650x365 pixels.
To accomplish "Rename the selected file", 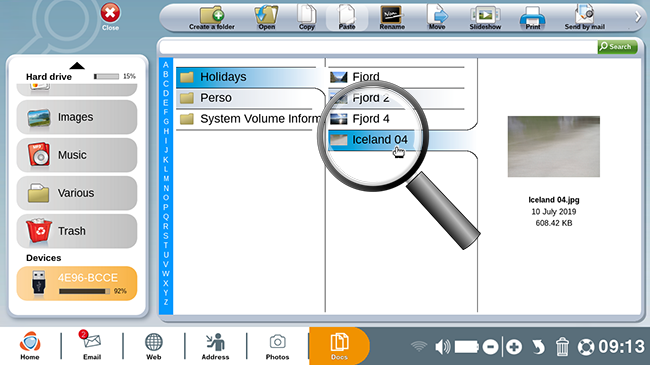I will tap(392, 18).
